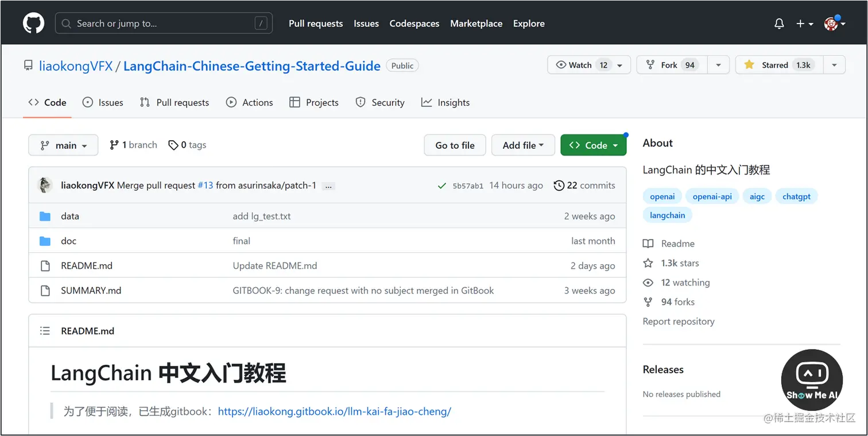Click the slash shortcut key hint
This screenshot has width=868, height=436.
(261, 24)
